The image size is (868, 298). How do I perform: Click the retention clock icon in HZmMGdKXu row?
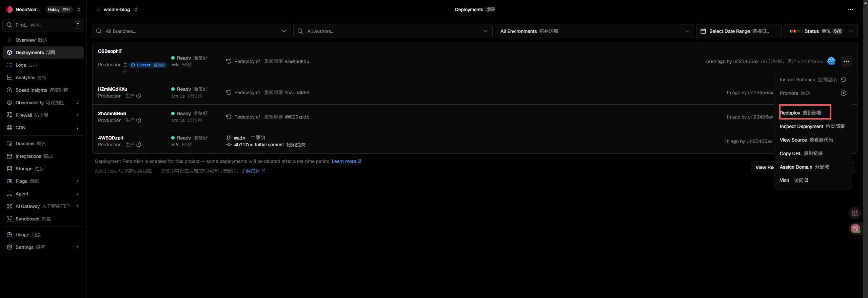coord(139,96)
